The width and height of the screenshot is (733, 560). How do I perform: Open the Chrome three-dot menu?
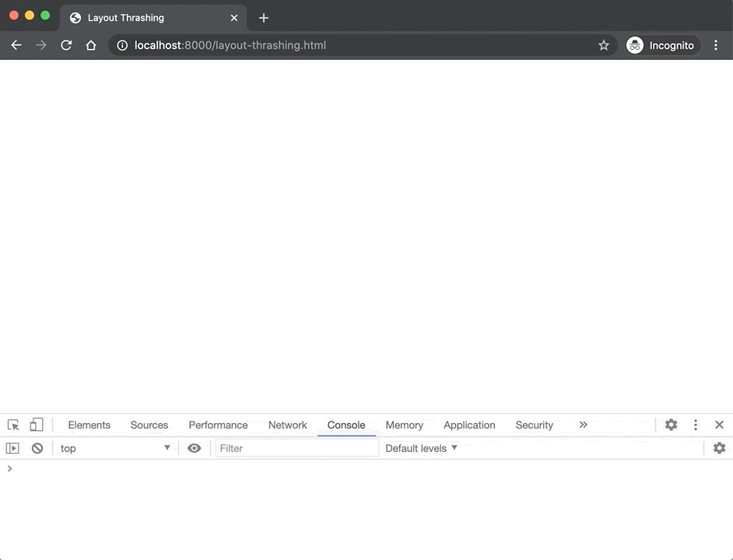716,45
